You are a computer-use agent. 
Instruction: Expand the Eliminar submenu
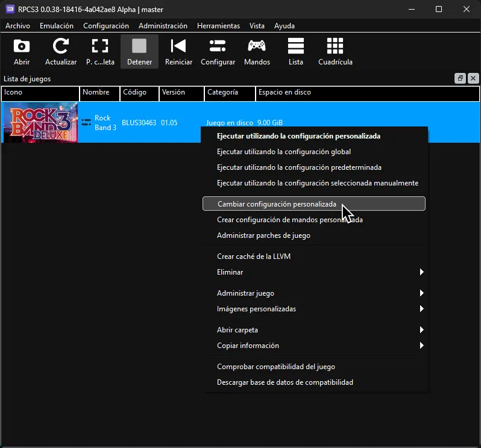[314, 272]
